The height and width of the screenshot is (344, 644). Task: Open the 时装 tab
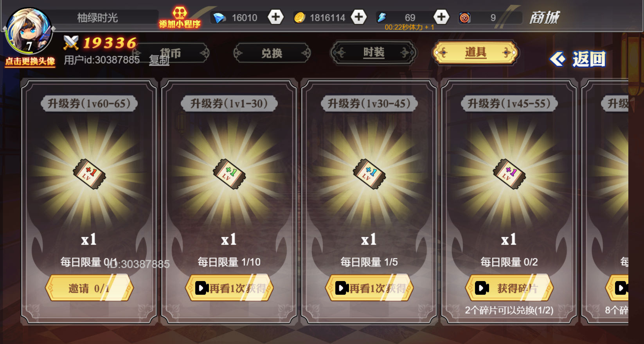pyautogui.click(x=374, y=52)
